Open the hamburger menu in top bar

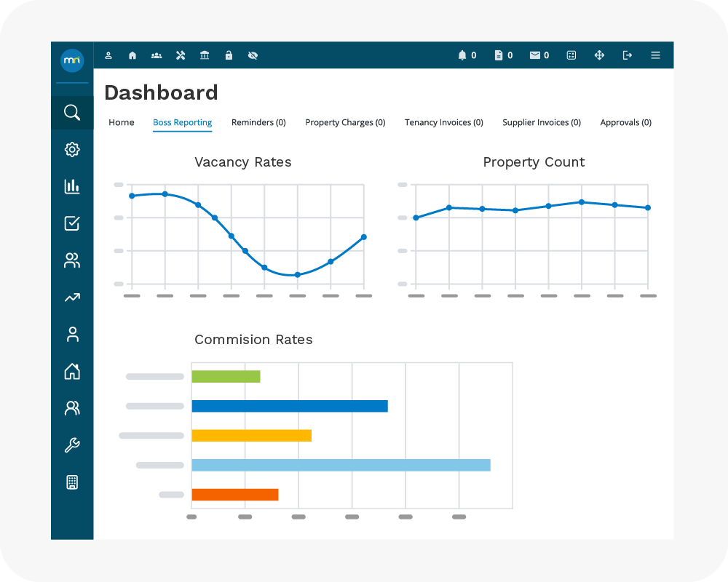point(655,55)
